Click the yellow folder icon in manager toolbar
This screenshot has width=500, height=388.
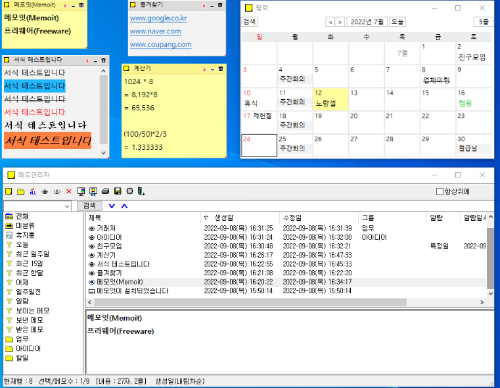coord(21,191)
